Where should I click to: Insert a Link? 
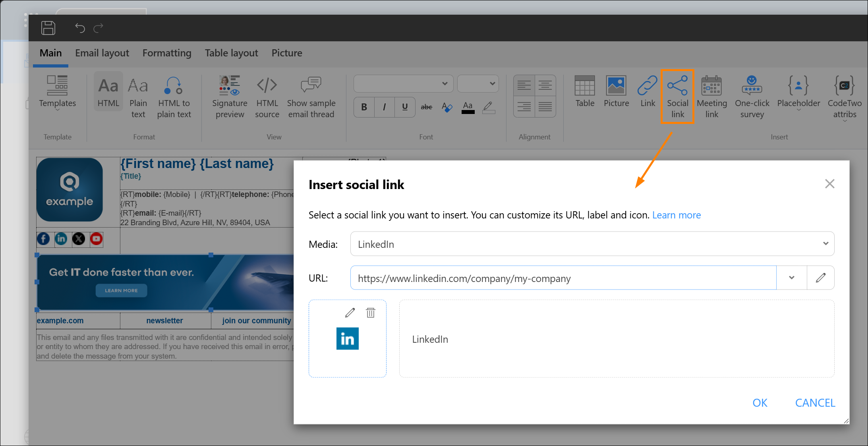[x=648, y=92]
